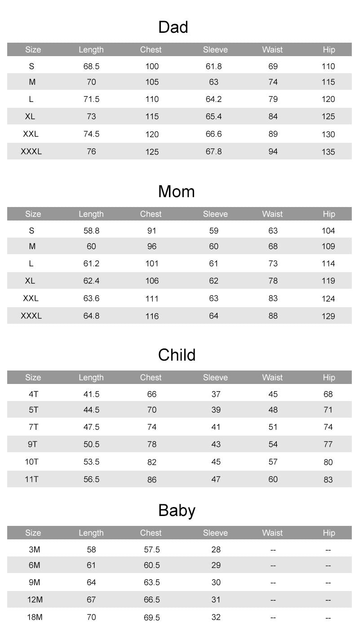
Task: Select the Hip header in Child table
Action: pyautogui.click(x=328, y=378)
